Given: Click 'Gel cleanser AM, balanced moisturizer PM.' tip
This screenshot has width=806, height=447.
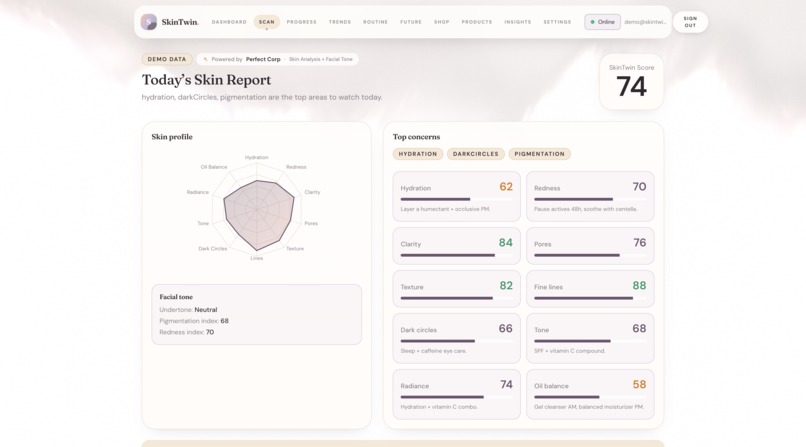Looking at the screenshot, I should (589, 407).
